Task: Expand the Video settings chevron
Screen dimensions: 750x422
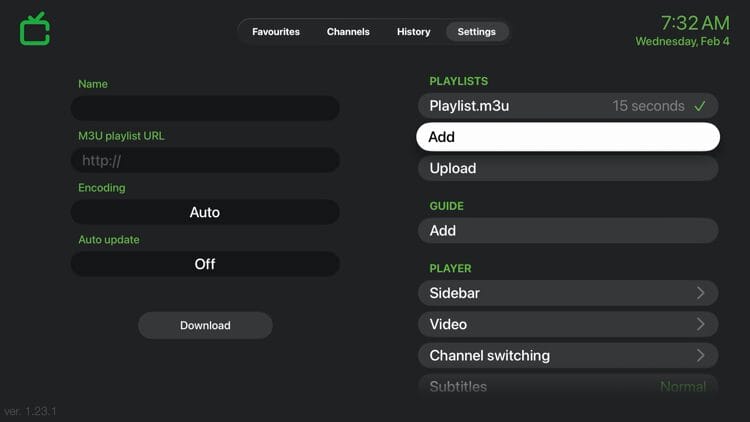Action: 700,324
